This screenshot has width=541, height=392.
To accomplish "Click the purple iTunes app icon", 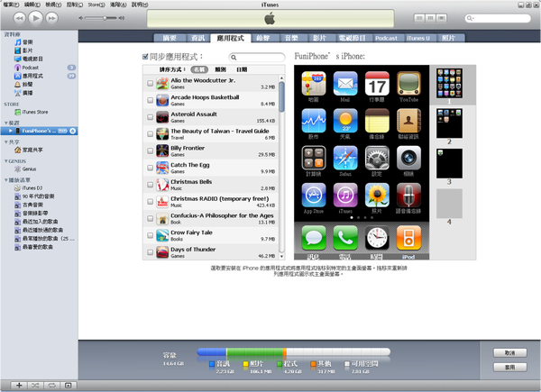I will [x=345, y=196].
